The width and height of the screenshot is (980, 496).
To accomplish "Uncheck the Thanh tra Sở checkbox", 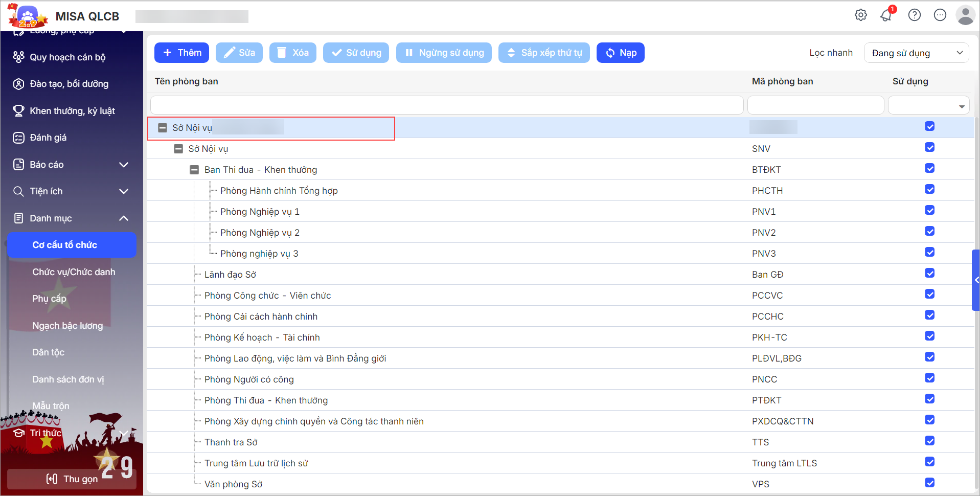I will (x=930, y=441).
